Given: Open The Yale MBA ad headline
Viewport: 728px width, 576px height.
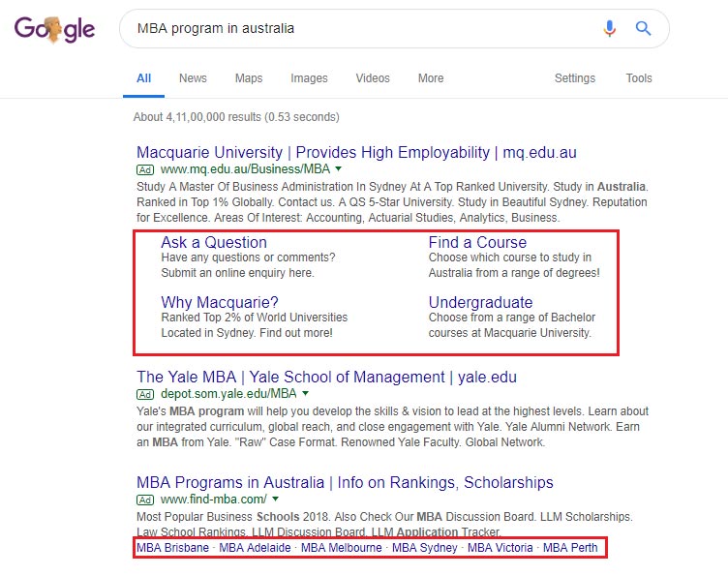Looking at the screenshot, I should click(326, 377).
